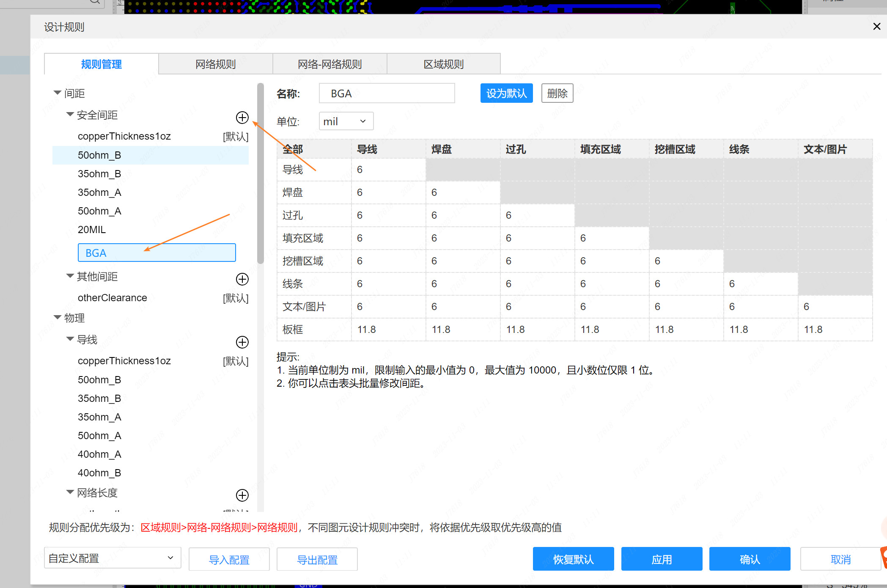Click the 删除 button
This screenshot has height=588, width=887.
tap(557, 93)
